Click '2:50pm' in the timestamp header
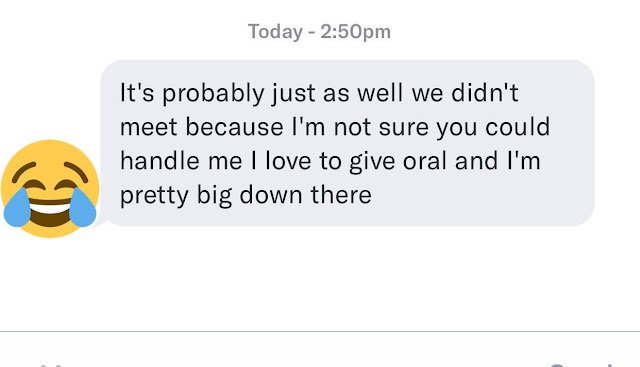The height and width of the screenshot is (367, 640). click(x=355, y=32)
